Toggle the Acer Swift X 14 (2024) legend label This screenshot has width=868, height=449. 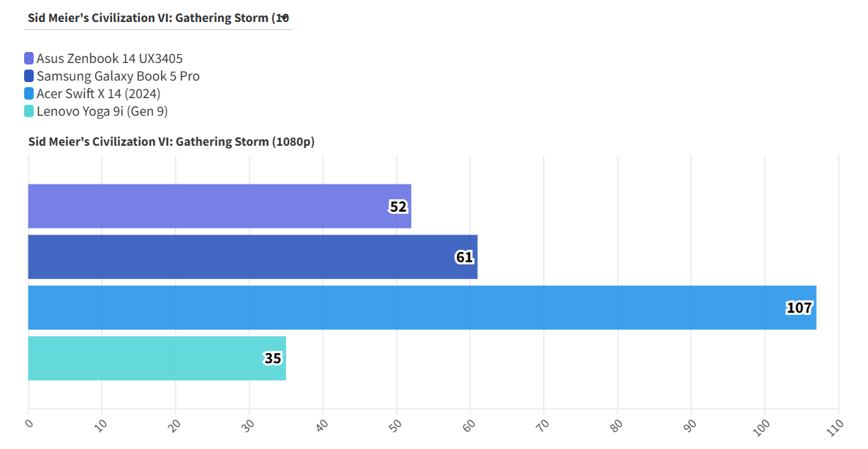[99, 94]
